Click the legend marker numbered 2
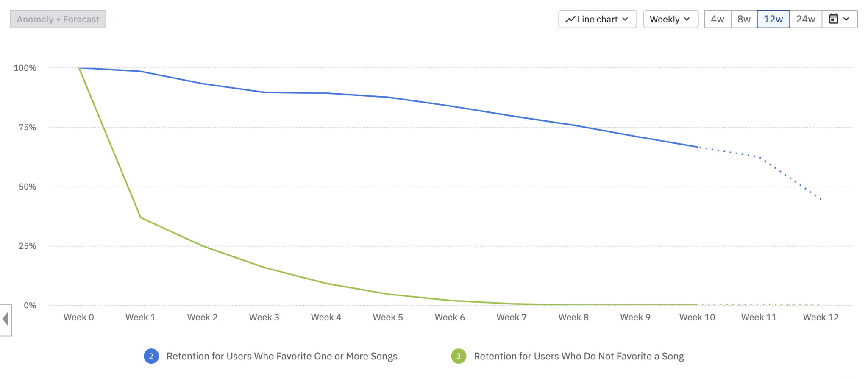Screen dimensions: 868x379 tap(151, 356)
